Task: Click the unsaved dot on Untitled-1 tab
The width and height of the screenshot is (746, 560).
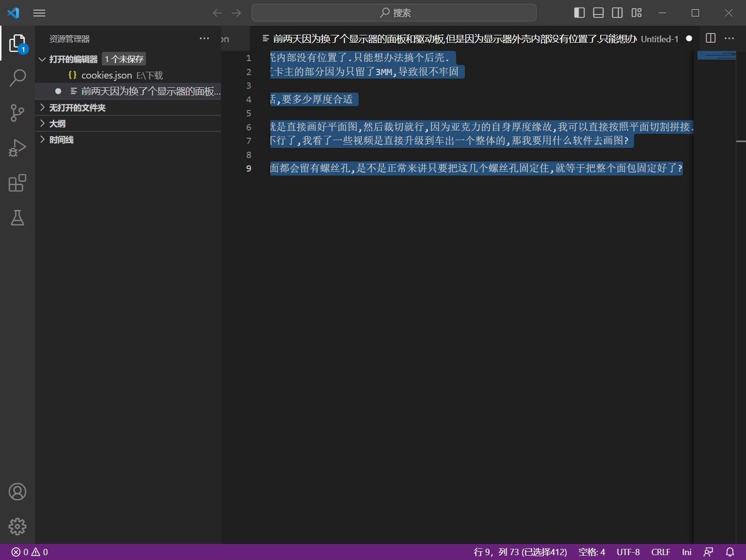Action: 689,39
